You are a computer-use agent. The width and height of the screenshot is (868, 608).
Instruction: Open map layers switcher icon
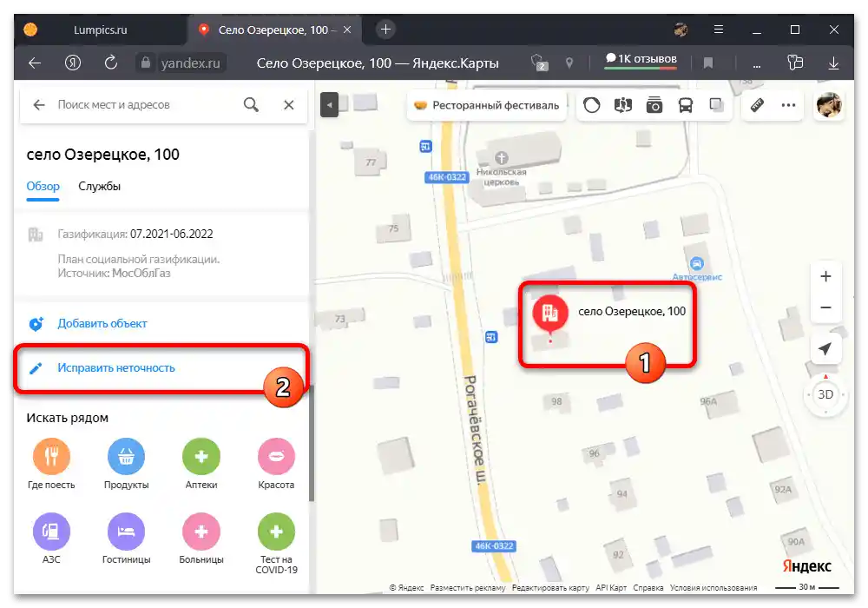click(x=716, y=105)
